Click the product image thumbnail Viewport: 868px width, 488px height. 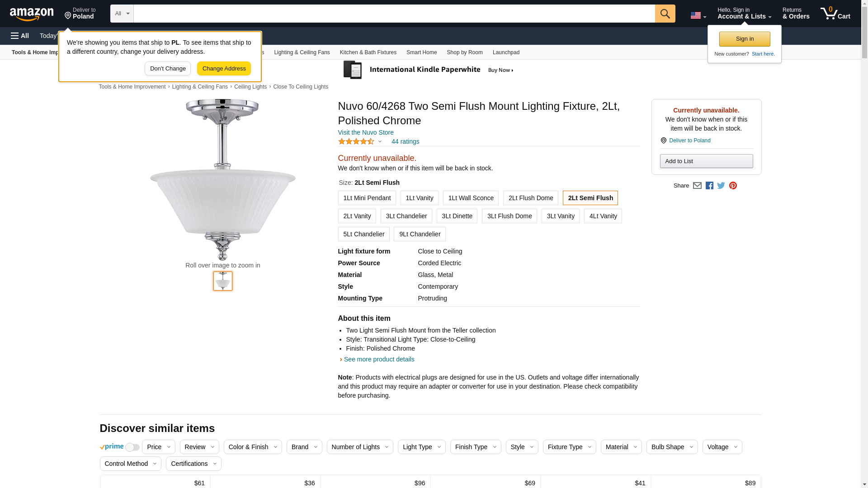tap(223, 281)
